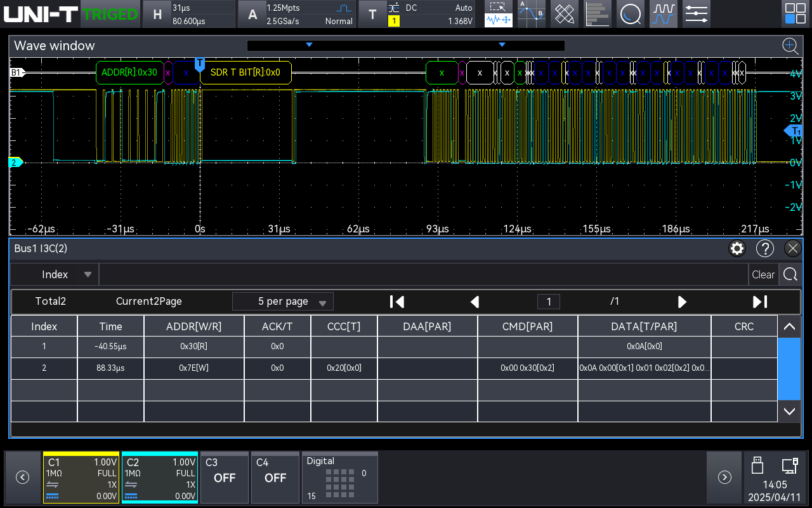
Task: Toggle the bus decode waveform icon
Action: 664,14
